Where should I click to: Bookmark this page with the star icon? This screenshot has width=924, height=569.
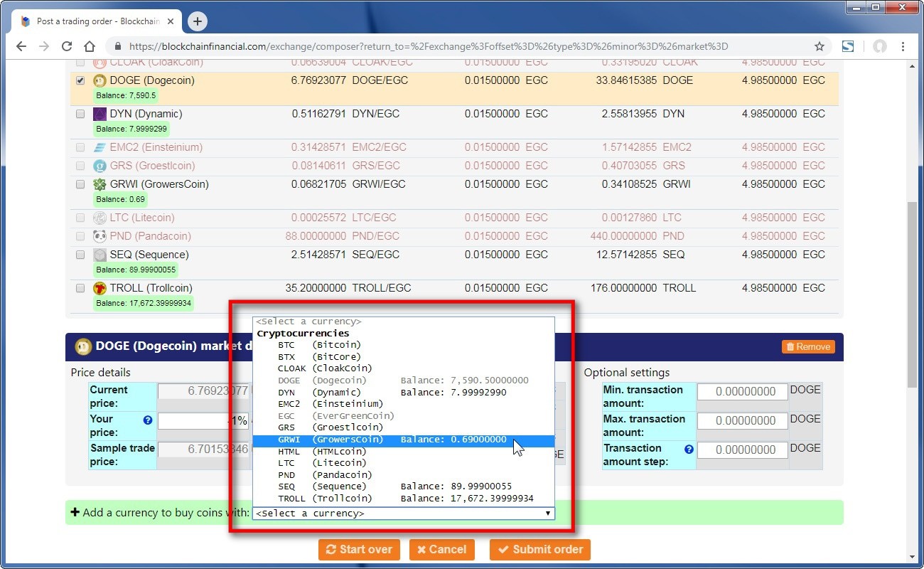(x=820, y=46)
